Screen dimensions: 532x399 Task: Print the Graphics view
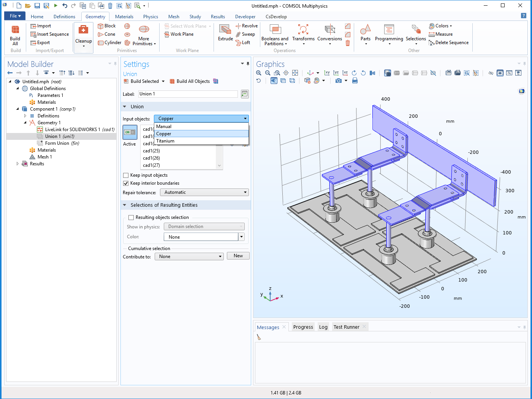pos(355,81)
